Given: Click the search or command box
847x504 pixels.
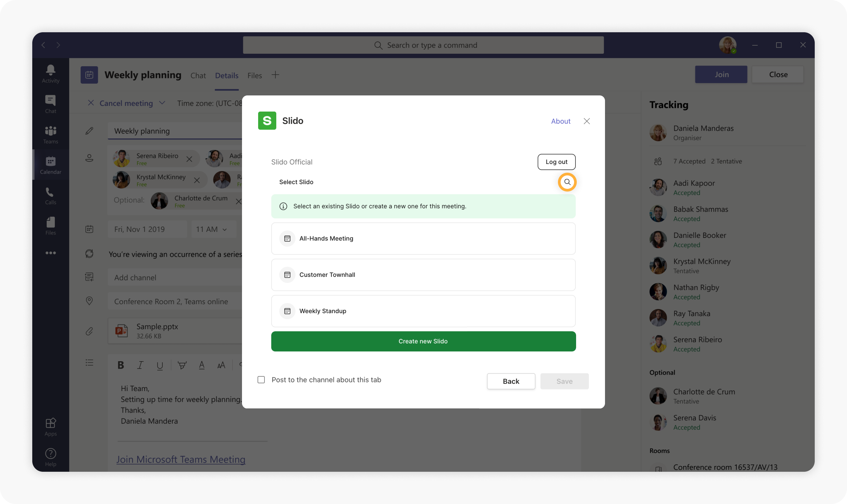Looking at the screenshot, I should click(x=423, y=45).
